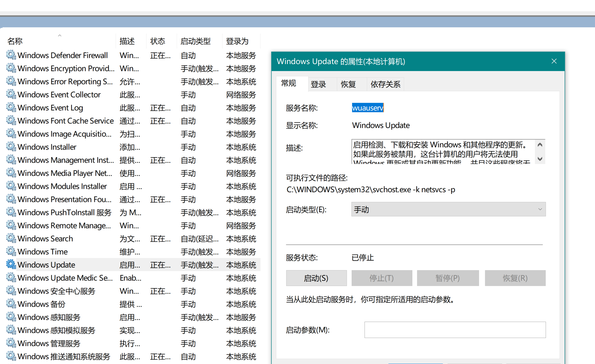Select the Windows Defender Firewall service name

point(63,55)
